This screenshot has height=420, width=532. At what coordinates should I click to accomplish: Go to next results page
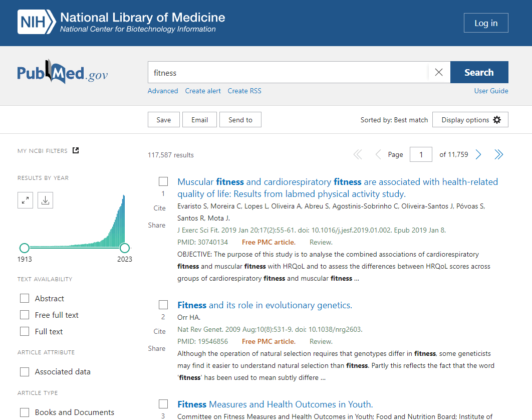point(478,155)
